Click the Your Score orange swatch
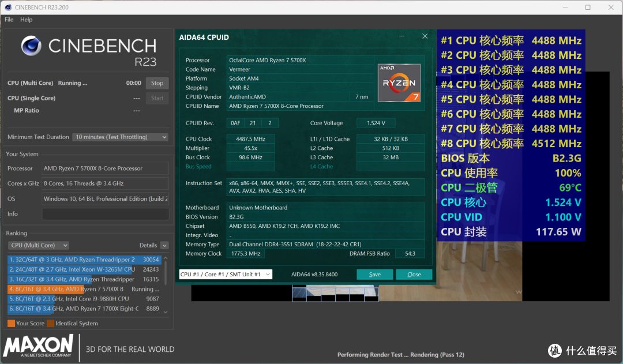623x364 pixels. (x=11, y=324)
